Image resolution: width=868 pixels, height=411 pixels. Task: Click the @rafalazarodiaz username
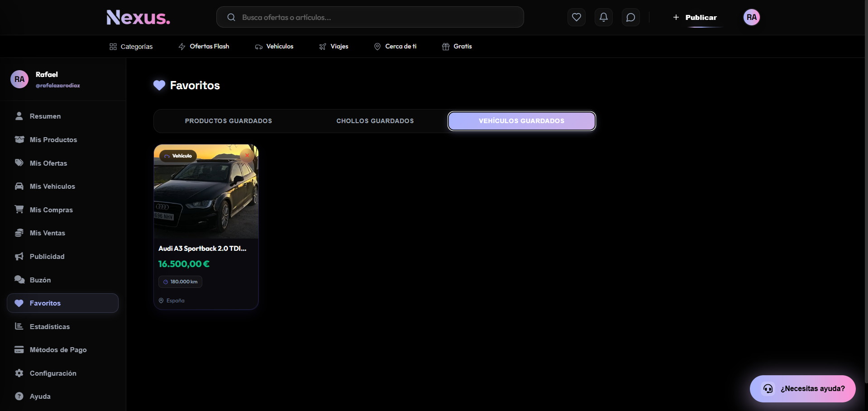coord(58,86)
